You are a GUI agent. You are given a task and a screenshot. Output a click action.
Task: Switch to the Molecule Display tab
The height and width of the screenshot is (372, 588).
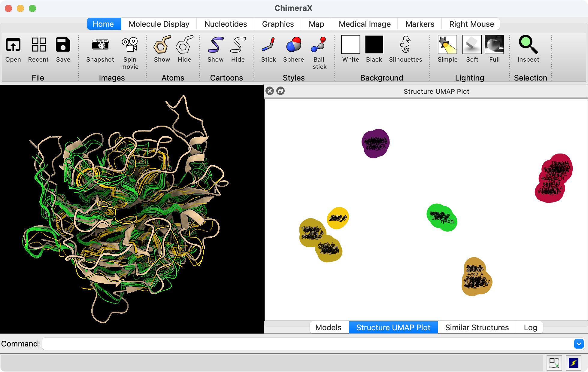click(159, 24)
